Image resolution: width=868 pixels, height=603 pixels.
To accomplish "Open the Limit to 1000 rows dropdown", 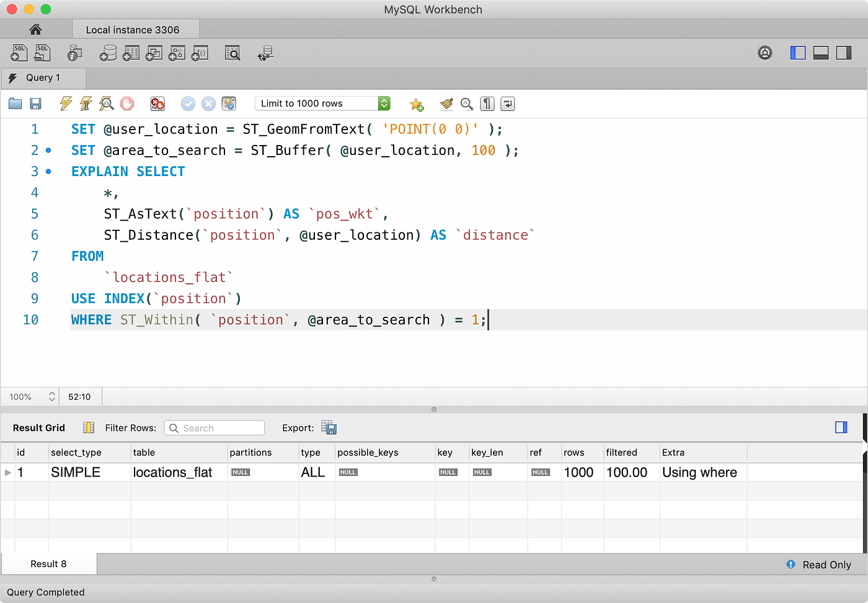I will [x=384, y=103].
